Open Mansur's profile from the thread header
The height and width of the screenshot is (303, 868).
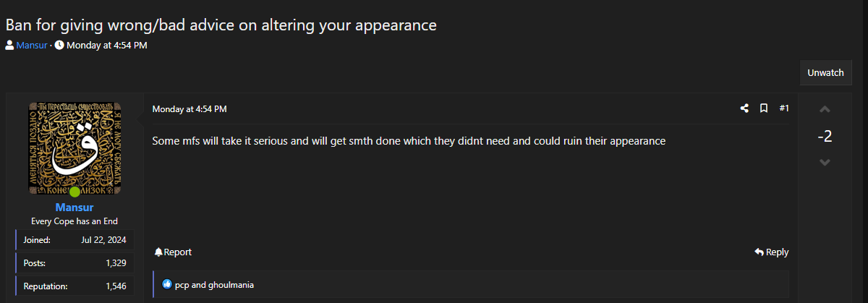point(32,45)
